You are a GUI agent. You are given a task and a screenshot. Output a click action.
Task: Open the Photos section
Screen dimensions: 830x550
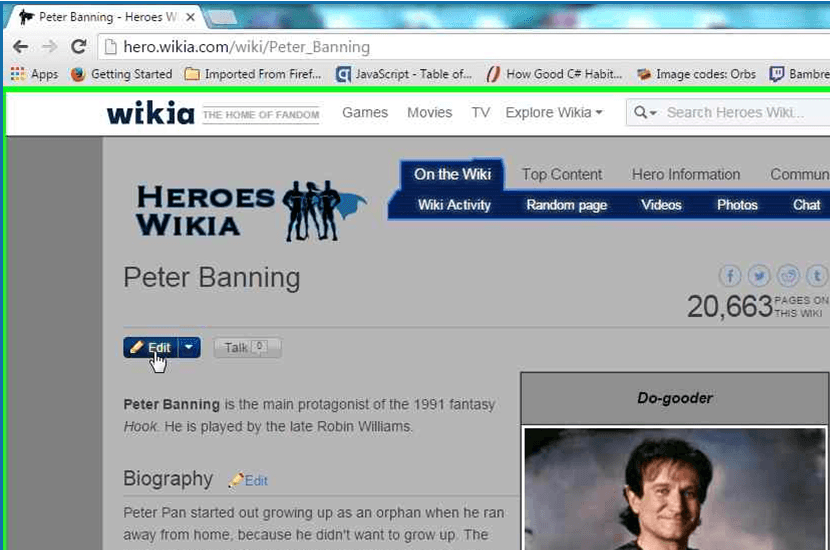pos(737,205)
